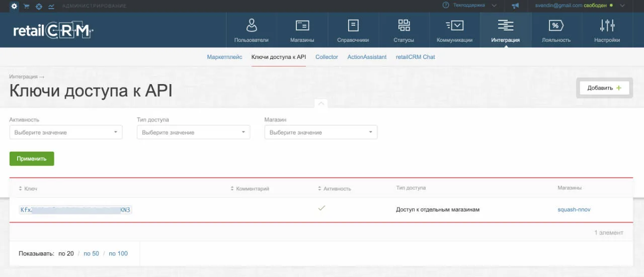Click the activity checkmark in the key row
Viewport: 644px width, 277px height.
[322, 207]
